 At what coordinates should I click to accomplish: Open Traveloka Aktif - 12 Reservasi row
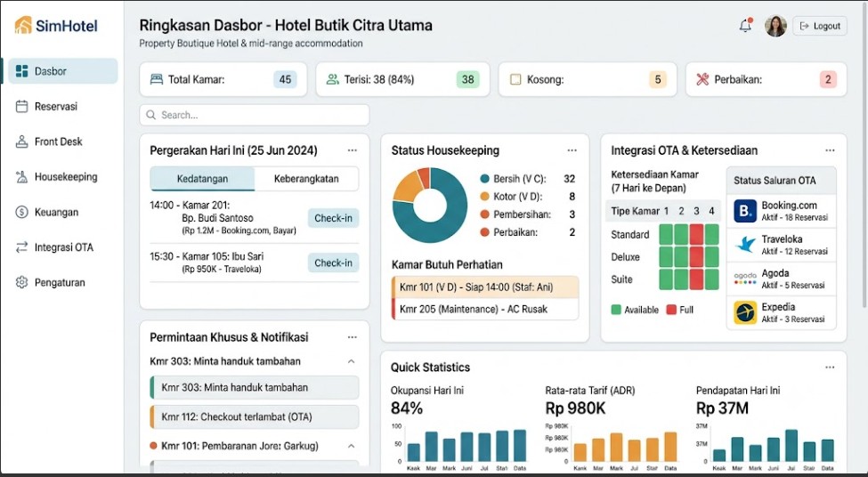pos(781,245)
